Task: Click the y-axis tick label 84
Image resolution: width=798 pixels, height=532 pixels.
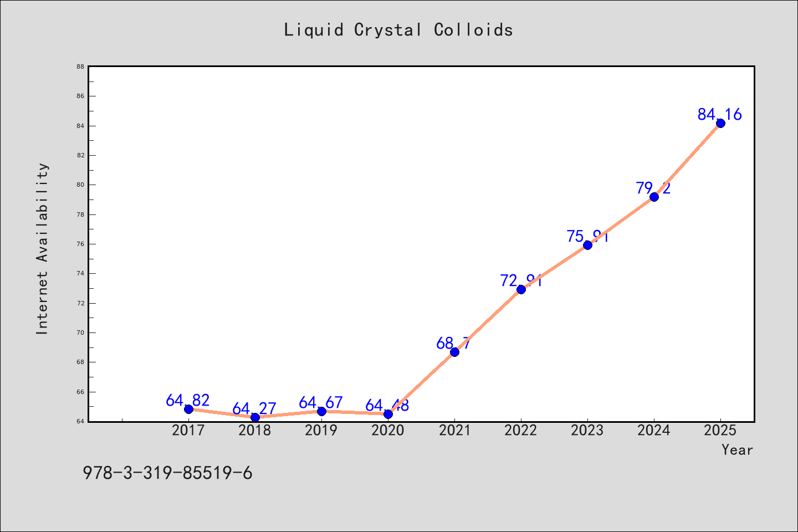Action: click(x=80, y=126)
